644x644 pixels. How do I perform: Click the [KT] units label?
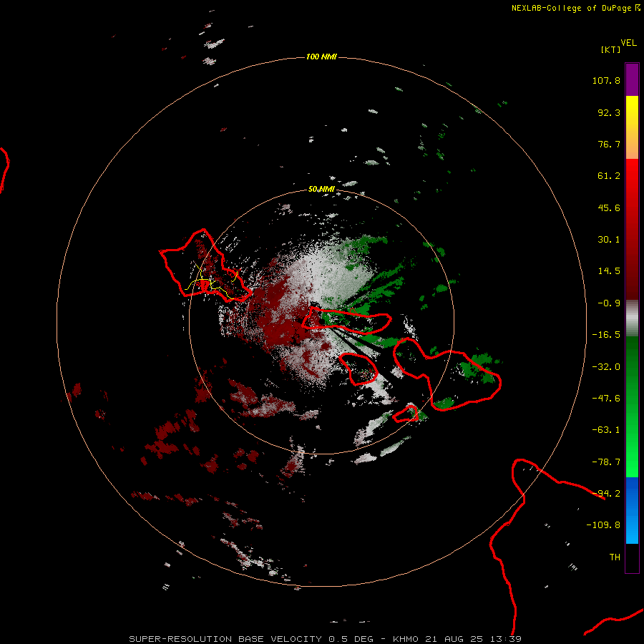(x=611, y=49)
